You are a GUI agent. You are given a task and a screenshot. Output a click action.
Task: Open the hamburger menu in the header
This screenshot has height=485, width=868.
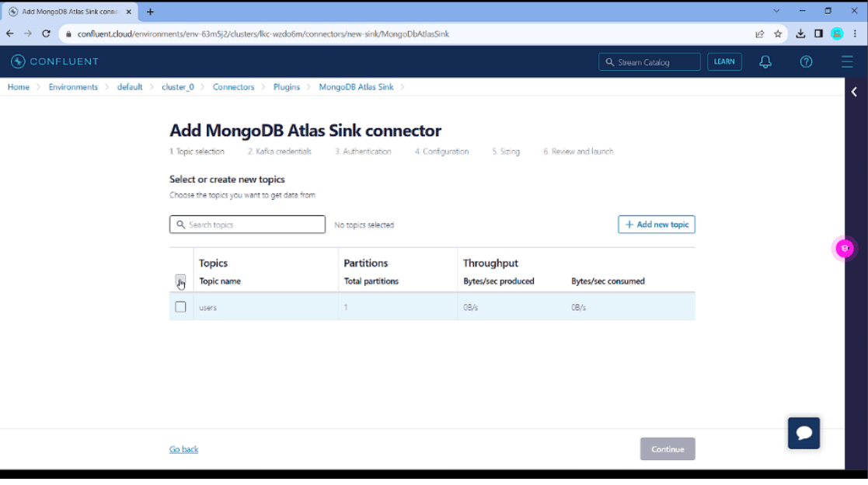[x=846, y=61]
